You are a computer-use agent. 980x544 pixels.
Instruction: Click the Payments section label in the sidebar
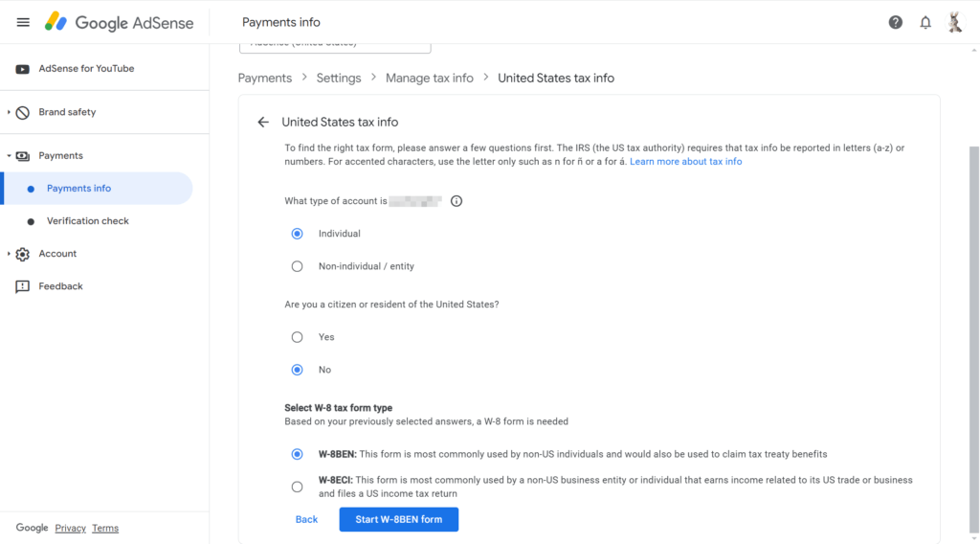[x=60, y=156]
